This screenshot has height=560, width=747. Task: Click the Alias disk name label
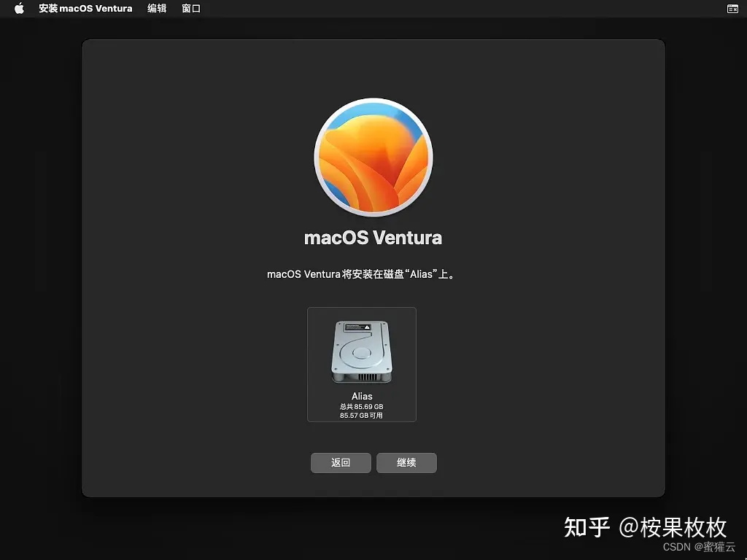point(362,396)
